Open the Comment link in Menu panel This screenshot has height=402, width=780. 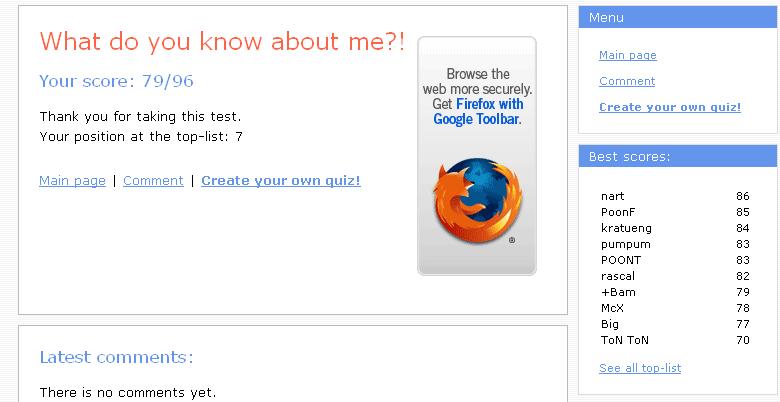(x=627, y=81)
